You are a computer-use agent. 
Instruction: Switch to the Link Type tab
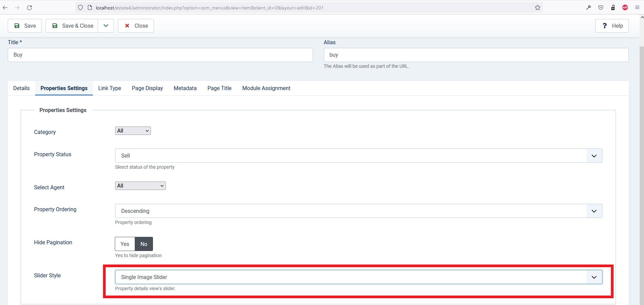[x=109, y=88]
